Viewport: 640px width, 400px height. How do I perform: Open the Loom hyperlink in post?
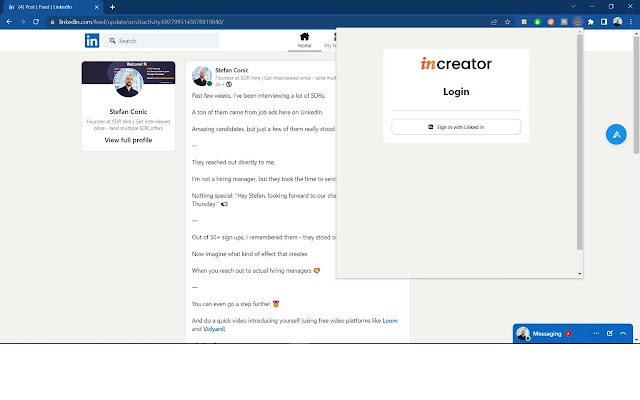point(390,321)
